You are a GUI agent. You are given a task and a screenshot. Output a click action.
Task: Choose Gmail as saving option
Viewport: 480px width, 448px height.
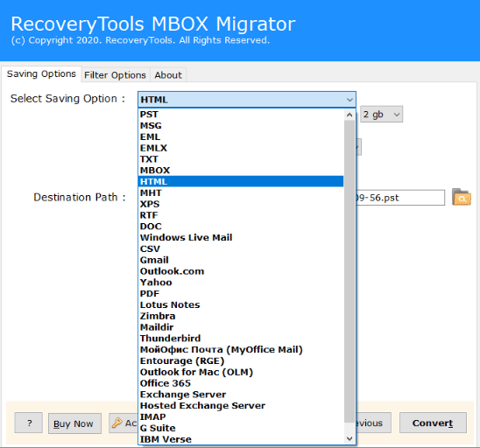[241, 260]
